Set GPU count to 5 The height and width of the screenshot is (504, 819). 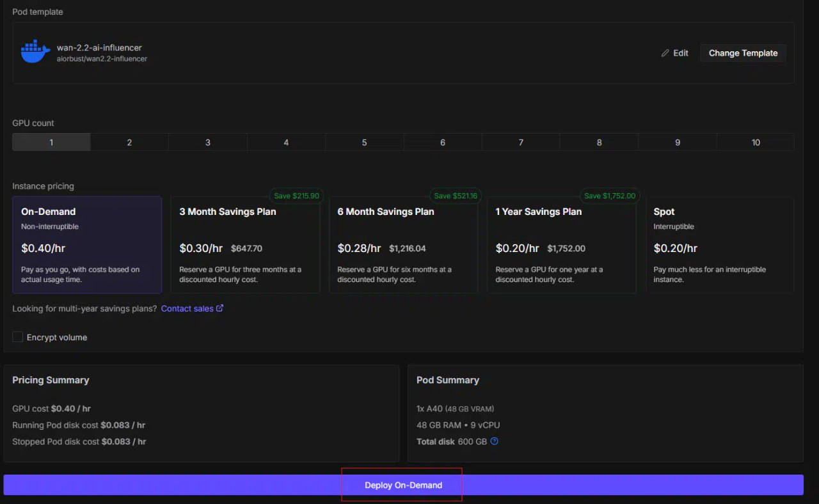pyautogui.click(x=364, y=142)
